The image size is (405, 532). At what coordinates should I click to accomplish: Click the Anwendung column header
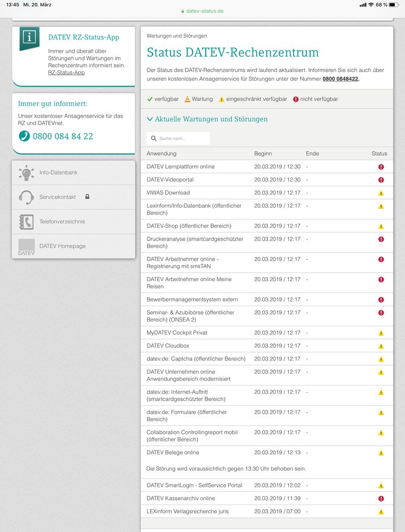coord(161,153)
